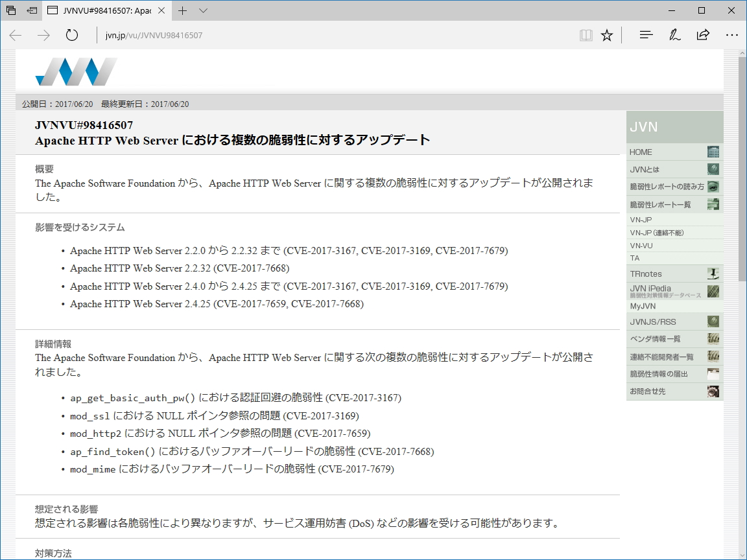Open the tab list chevron
The image size is (747, 560).
tap(203, 10)
